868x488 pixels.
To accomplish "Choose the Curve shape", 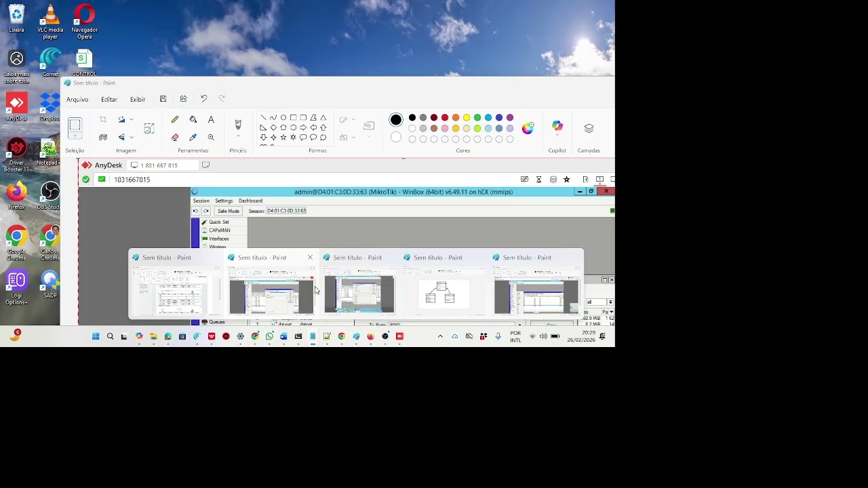I will tap(273, 117).
